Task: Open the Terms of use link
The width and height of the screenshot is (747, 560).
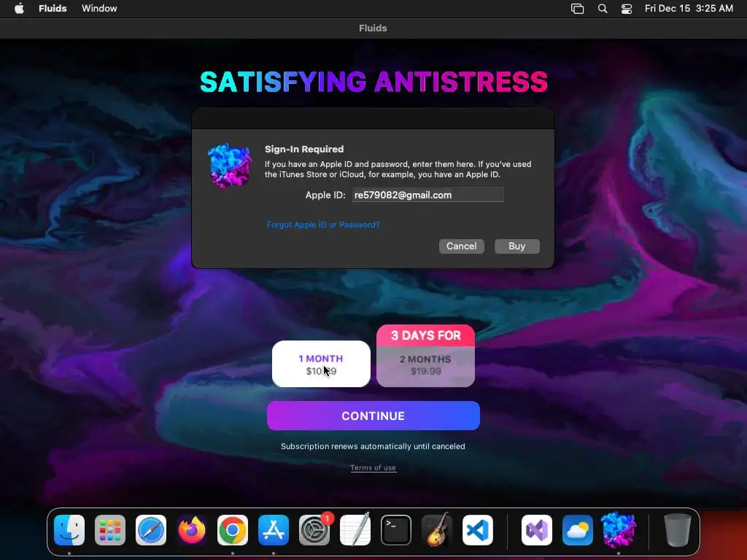Action: click(x=373, y=468)
